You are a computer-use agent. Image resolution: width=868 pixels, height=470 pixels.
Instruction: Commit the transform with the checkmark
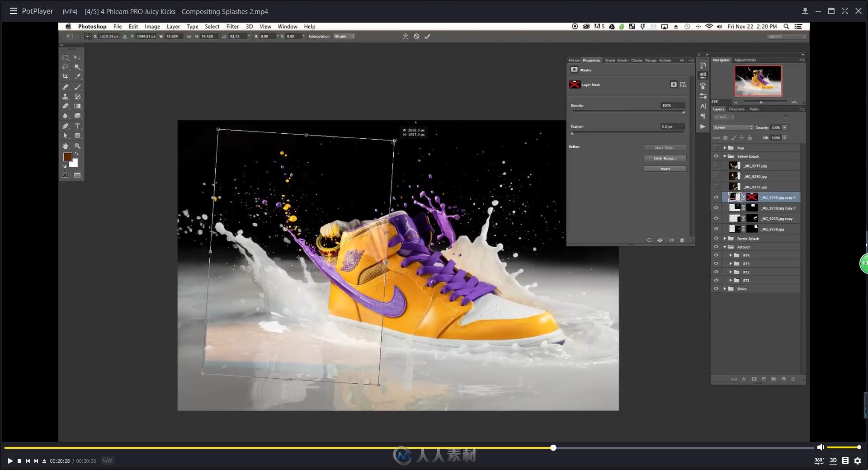[427, 37]
